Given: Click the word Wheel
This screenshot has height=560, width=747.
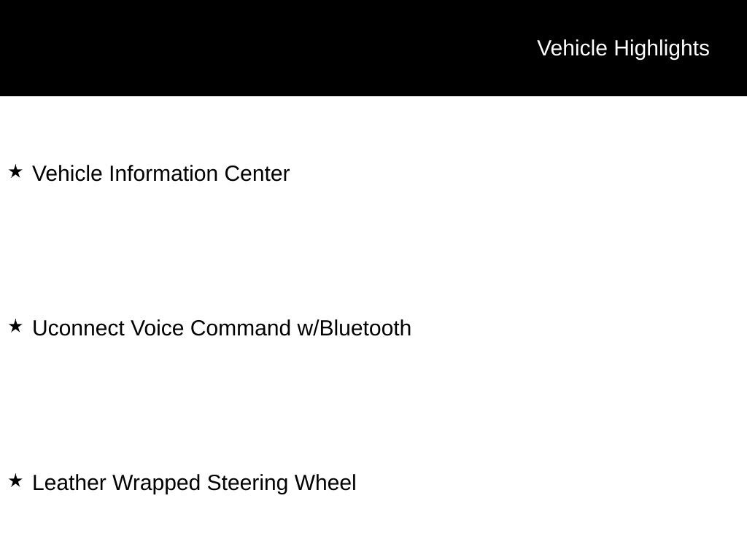Looking at the screenshot, I should click(x=325, y=483).
